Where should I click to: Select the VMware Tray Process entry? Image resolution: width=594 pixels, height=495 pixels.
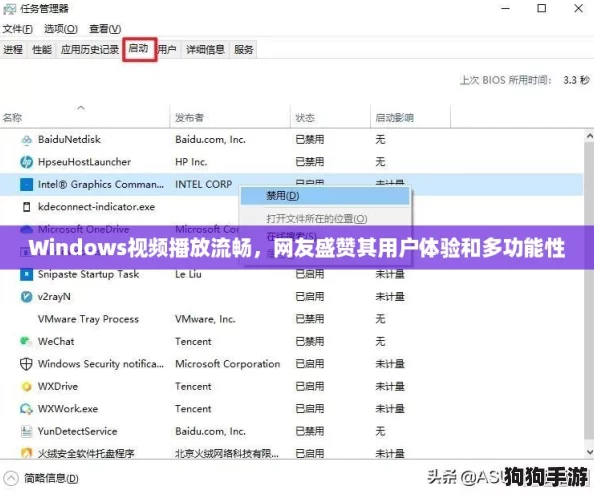pos(88,319)
